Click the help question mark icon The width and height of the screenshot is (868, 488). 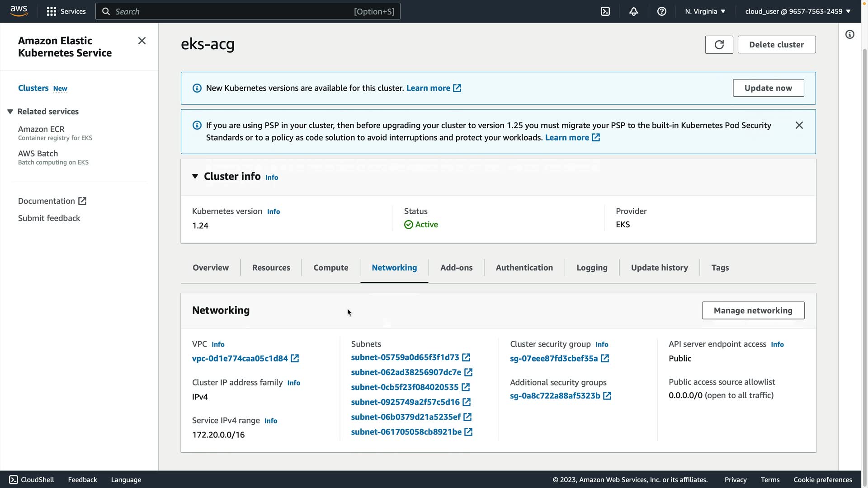point(661,11)
